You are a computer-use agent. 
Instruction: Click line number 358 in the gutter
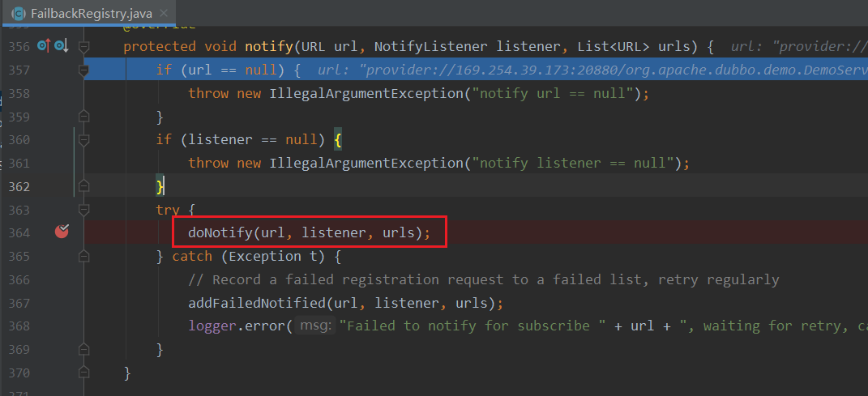pyautogui.click(x=19, y=93)
